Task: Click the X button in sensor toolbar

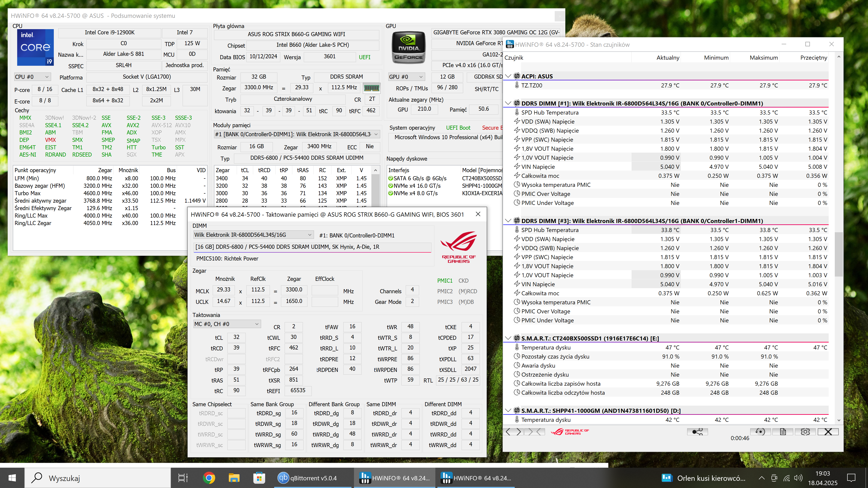Action: pos(828,432)
